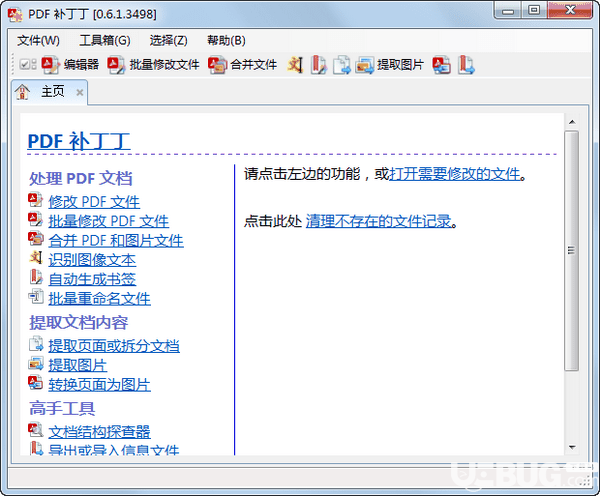Open 提取图片 in the toolbar

click(x=390, y=65)
